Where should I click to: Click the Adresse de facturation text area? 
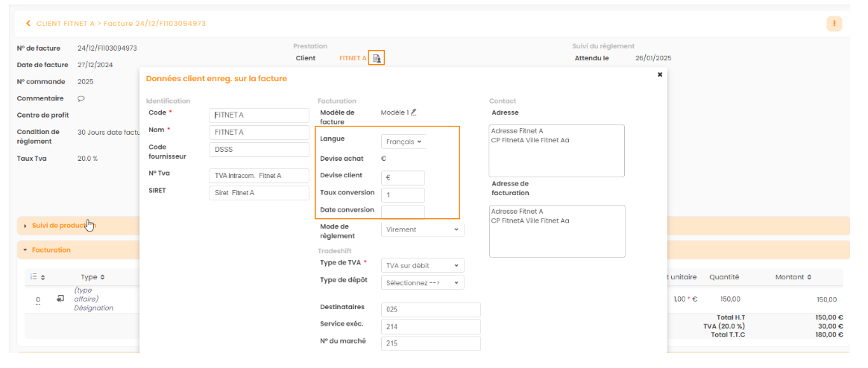click(x=556, y=231)
